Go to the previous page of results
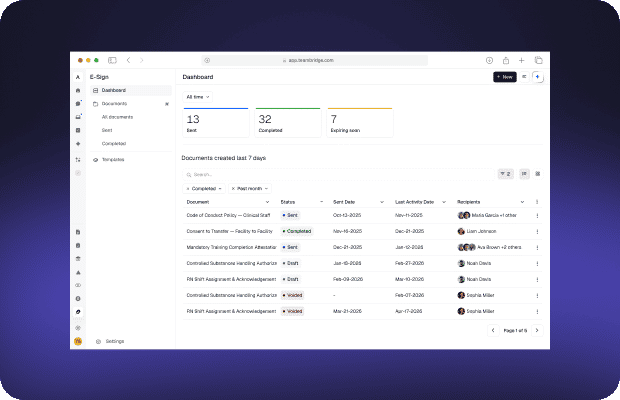The image size is (620, 400). pos(493,330)
